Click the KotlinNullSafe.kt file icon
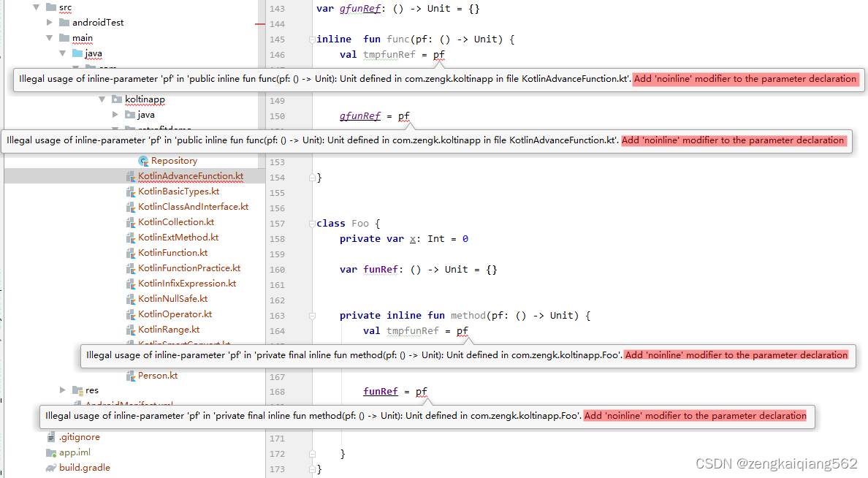Image resolution: width=868 pixels, height=478 pixels. 131,299
